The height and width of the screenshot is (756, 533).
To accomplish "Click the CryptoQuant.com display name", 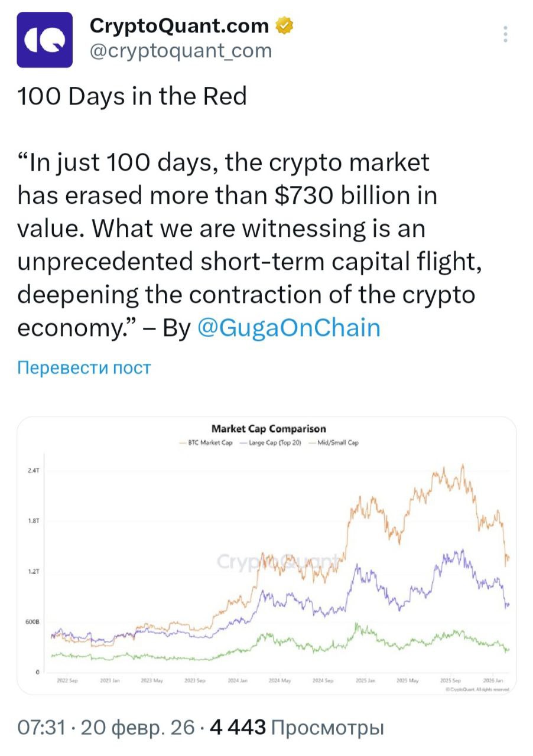I will pos(179,26).
